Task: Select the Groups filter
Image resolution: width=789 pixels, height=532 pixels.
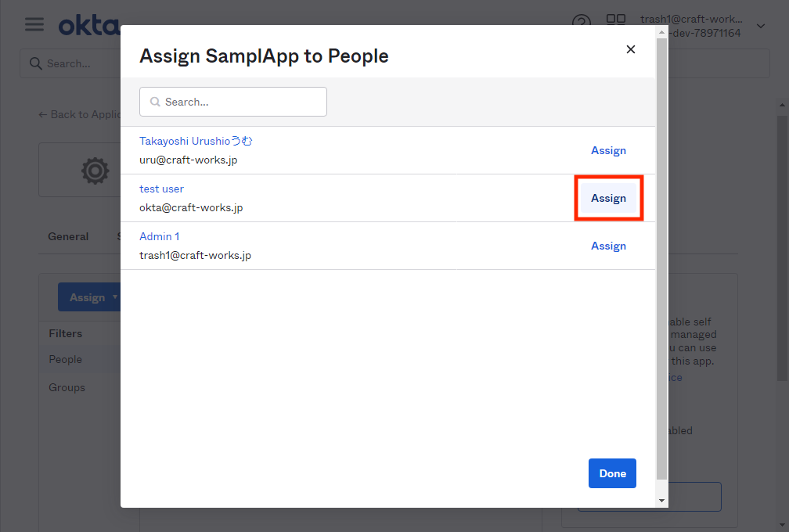Action: [67, 388]
